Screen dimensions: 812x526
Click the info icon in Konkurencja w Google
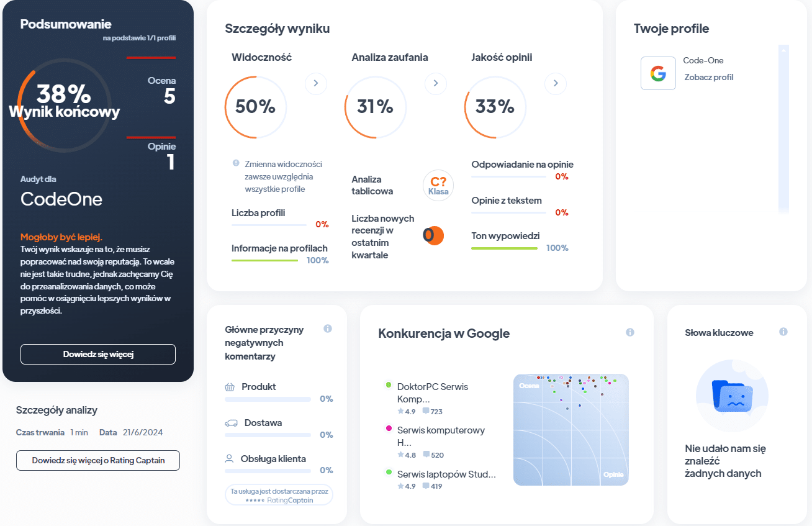click(630, 332)
